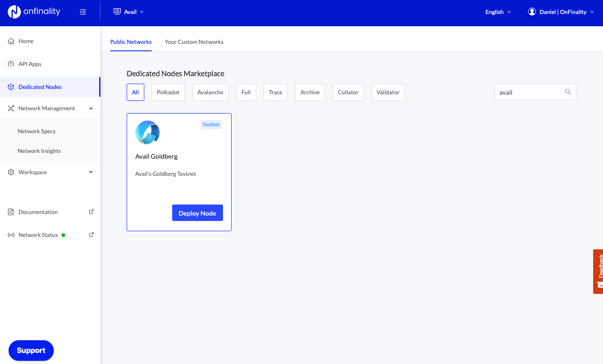Viewport: 603px width, 364px height.
Task: Click the Deploy Node button
Action: pos(197,213)
